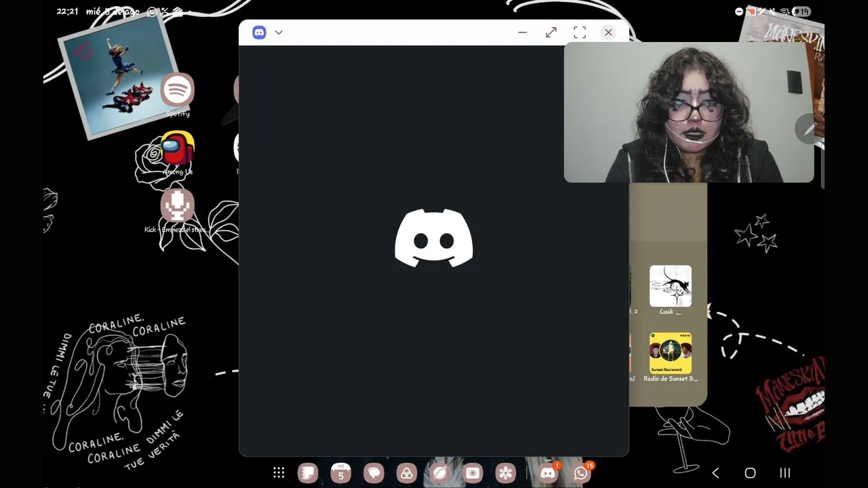Maximize Discord with the diagonal arrows button
Image resolution: width=868 pixels, height=488 pixels.
pyautogui.click(x=551, y=33)
